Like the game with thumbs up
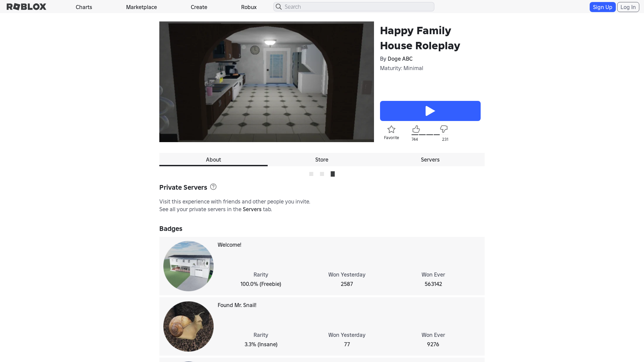 point(416,129)
